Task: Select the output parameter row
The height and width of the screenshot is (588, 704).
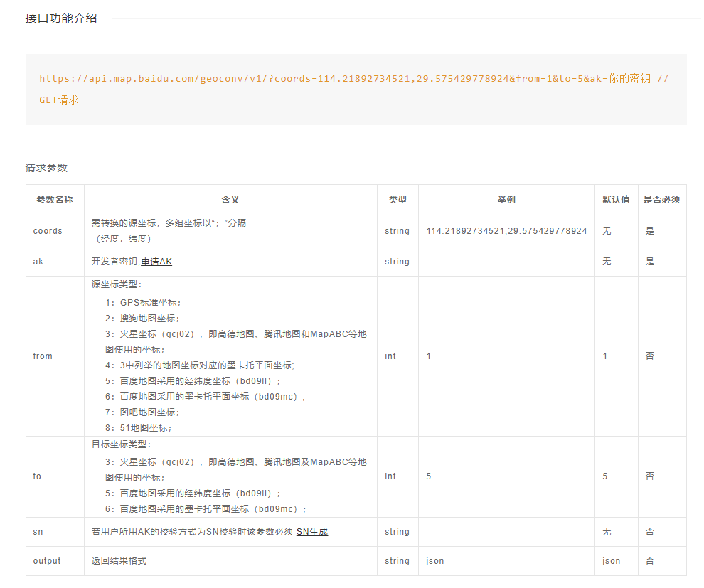Action: pyautogui.click(x=46, y=561)
